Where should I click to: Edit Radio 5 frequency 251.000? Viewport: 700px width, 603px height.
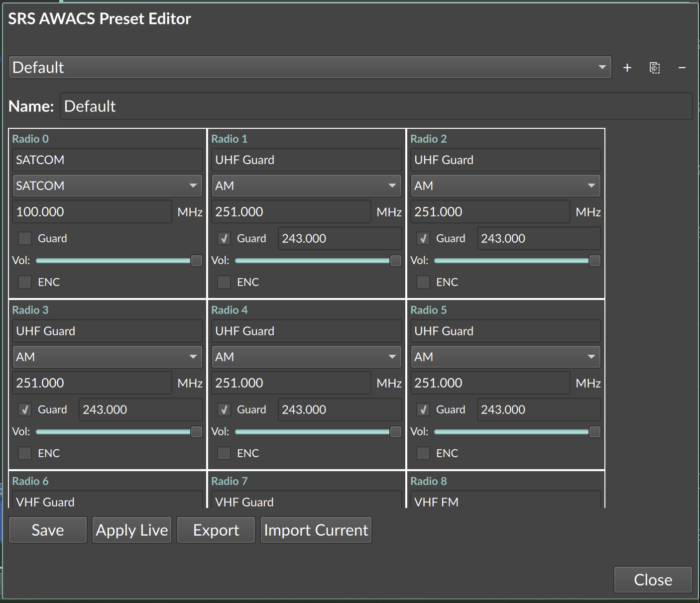pos(490,383)
